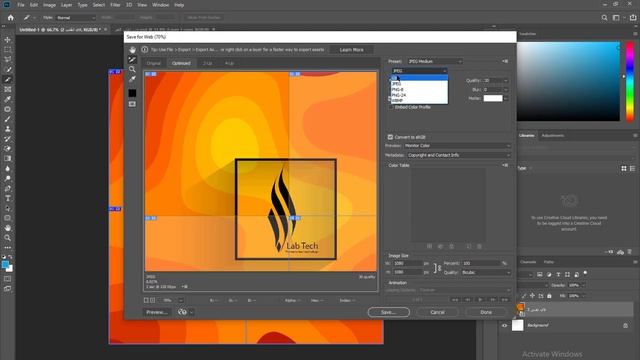Viewport: 640px width, 360px height.
Task: Select the Clone Stamp tool
Action: coord(7,129)
